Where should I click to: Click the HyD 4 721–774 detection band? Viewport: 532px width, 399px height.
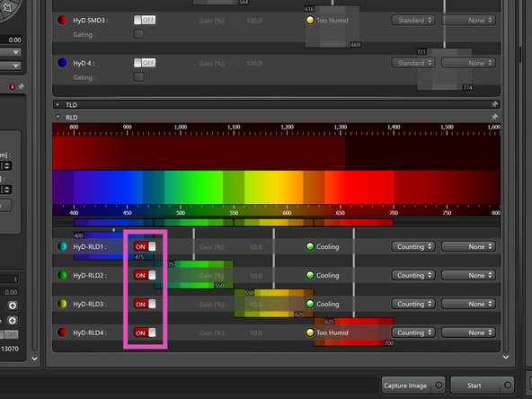pyautogui.click(x=444, y=69)
